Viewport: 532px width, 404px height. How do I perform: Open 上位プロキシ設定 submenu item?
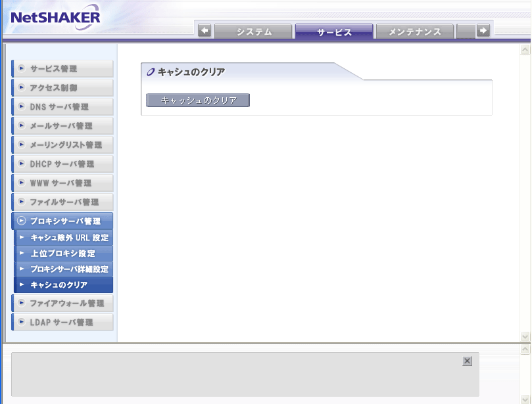tap(63, 253)
